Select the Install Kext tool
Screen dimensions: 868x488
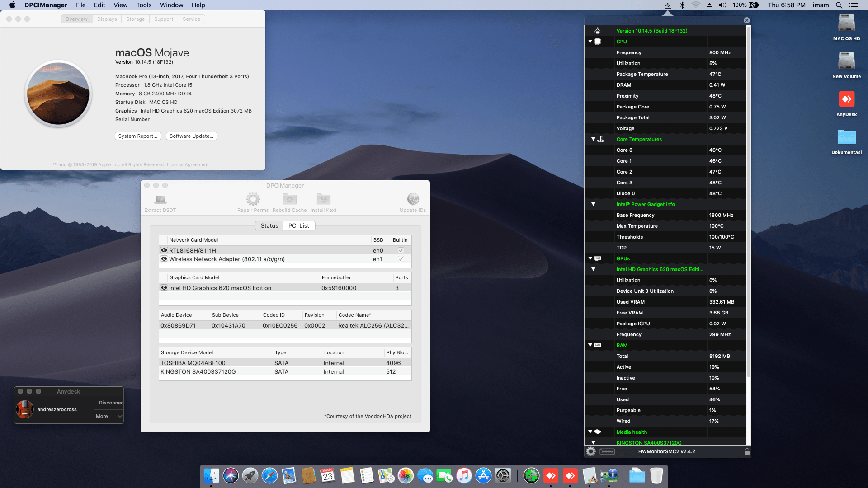pos(323,199)
